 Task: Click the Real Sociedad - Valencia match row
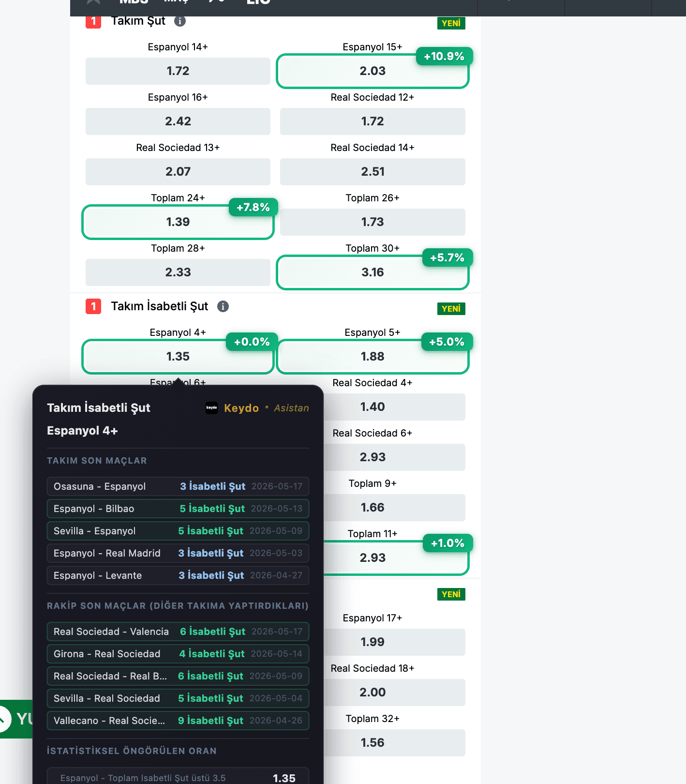[178, 632]
